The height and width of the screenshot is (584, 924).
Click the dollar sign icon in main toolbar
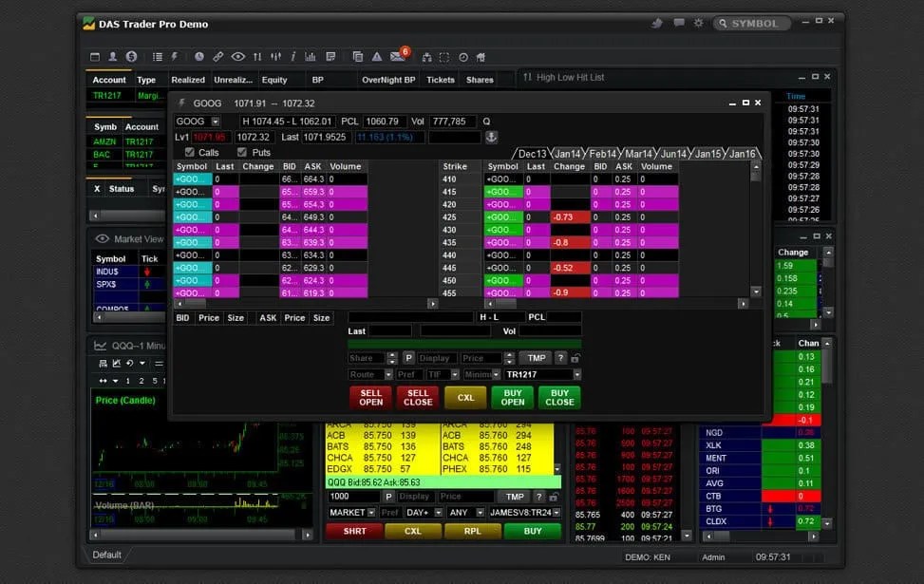pos(131,57)
